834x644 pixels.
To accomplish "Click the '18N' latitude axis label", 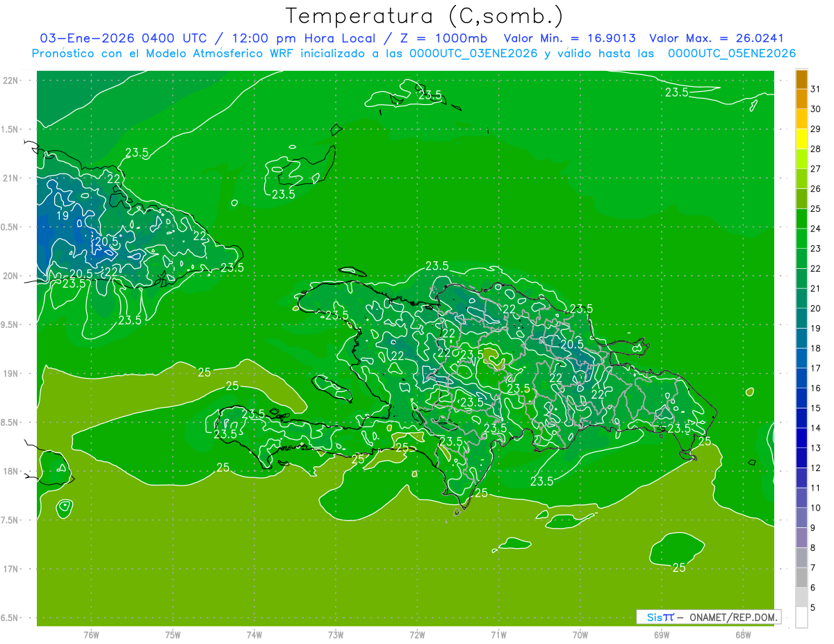I will [11, 471].
